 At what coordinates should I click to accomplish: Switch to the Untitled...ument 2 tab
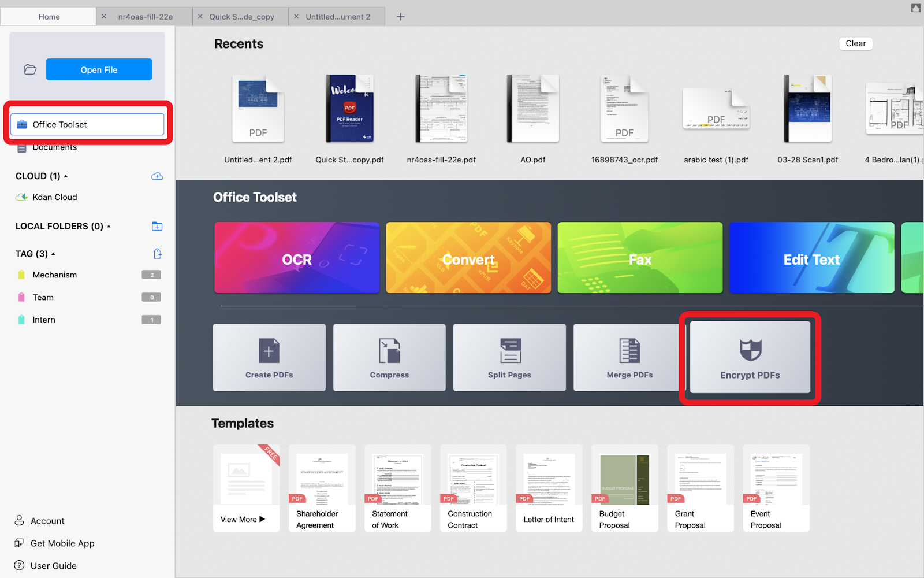coord(338,17)
